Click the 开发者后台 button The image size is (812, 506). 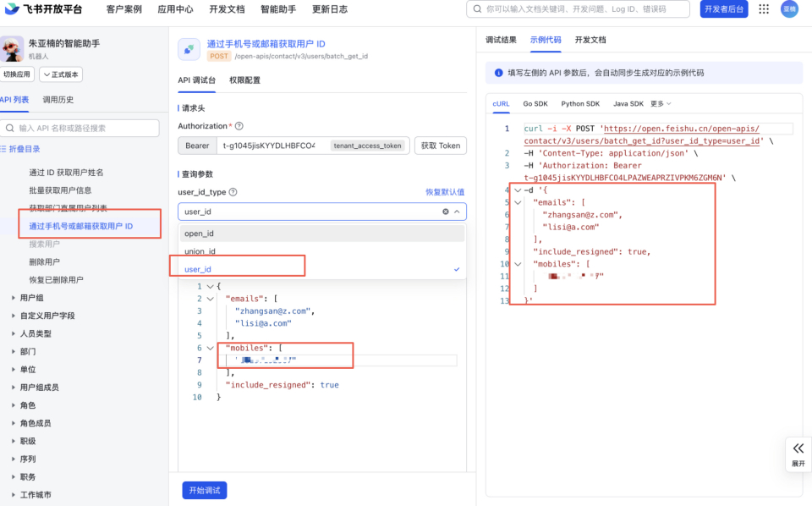tap(724, 8)
